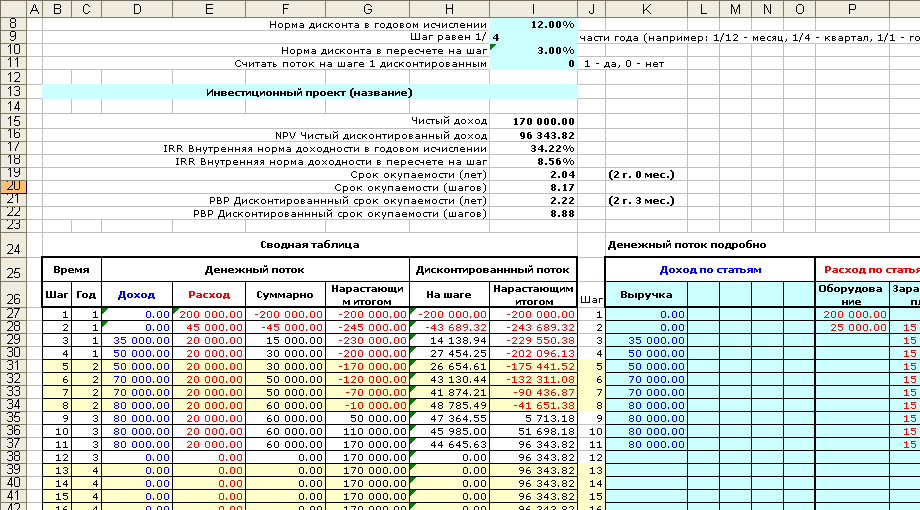
Task: Click the 'Доход по статьям' header
Action: tap(710, 270)
